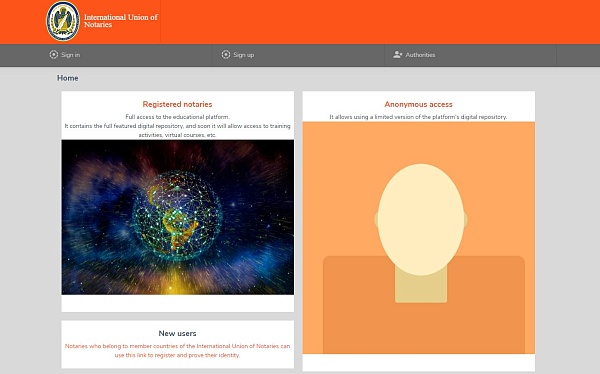
Task: Click the orange header banner area
Action: [x=379, y=22]
